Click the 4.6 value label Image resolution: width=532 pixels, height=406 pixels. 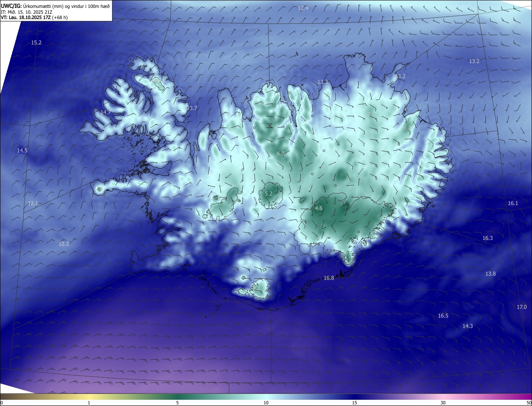coord(319,208)
